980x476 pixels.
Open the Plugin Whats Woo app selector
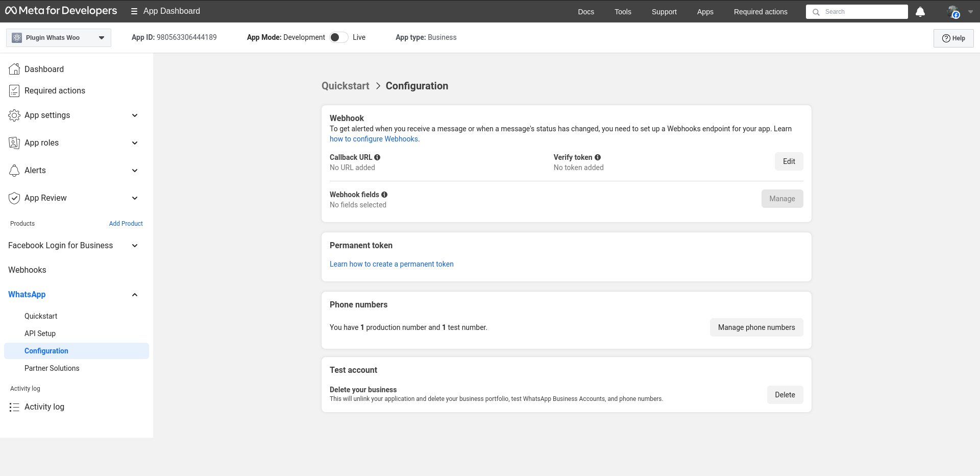point(58,37)
